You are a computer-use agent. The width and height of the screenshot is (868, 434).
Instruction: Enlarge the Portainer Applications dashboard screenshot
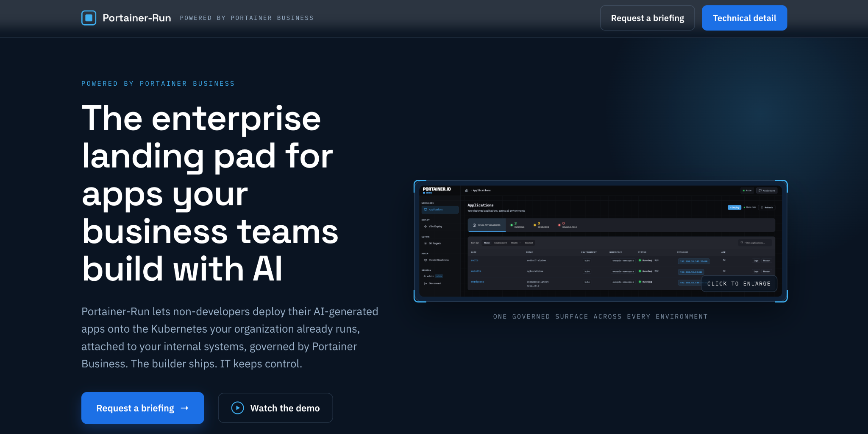[601, 241]
